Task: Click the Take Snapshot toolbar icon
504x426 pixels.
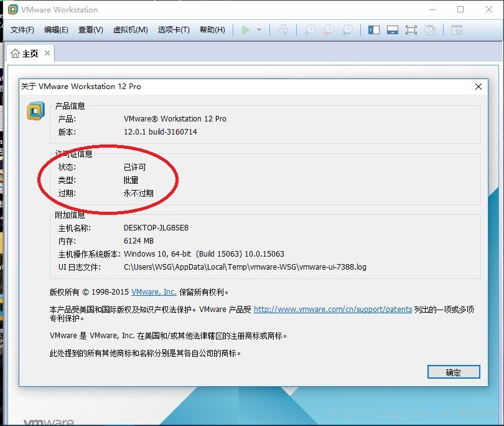Action: (x=310, y=30)
